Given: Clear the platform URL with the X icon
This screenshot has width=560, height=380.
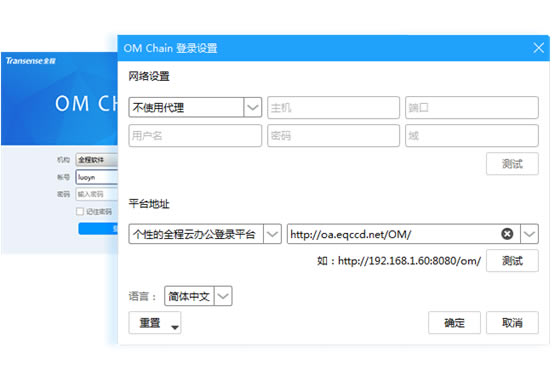Looking at the screenshot, I should tap(507, 234).
